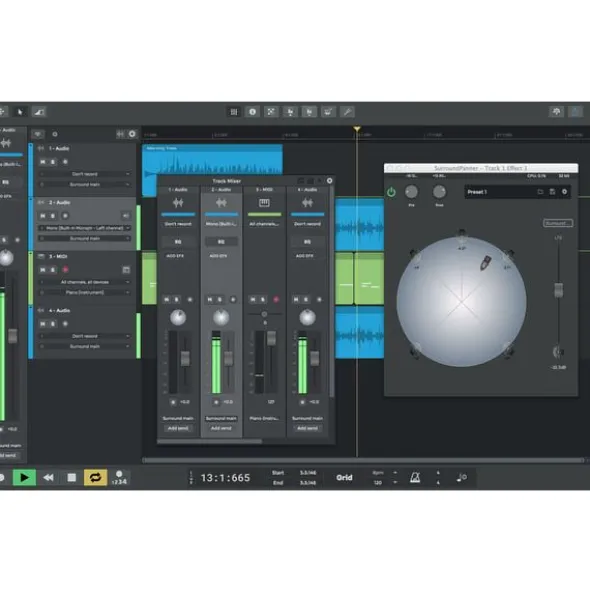This screenshot has height=591, width=590.
Task: Arm record on track 2 - Audio in track list
Action: (x=65, y=216)
